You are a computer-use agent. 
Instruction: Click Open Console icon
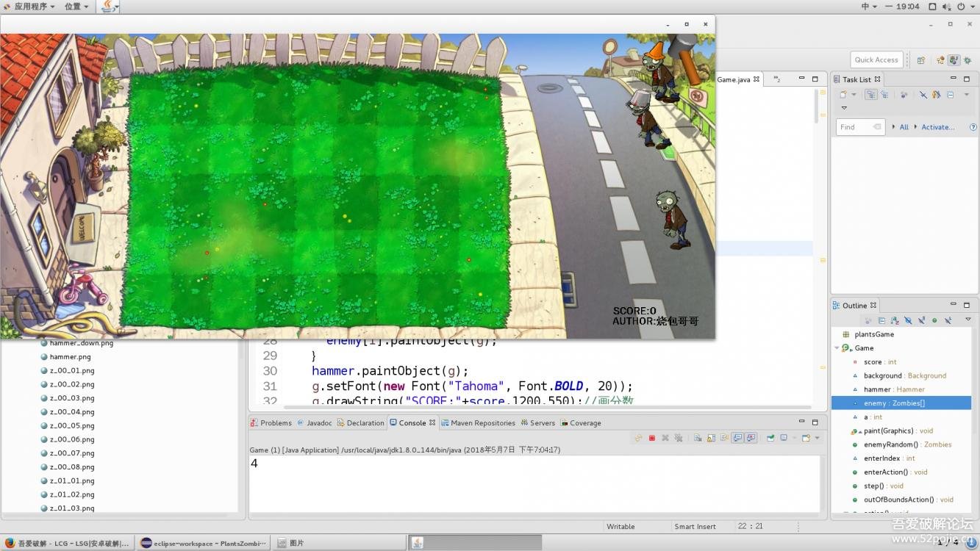click(806, 438)
